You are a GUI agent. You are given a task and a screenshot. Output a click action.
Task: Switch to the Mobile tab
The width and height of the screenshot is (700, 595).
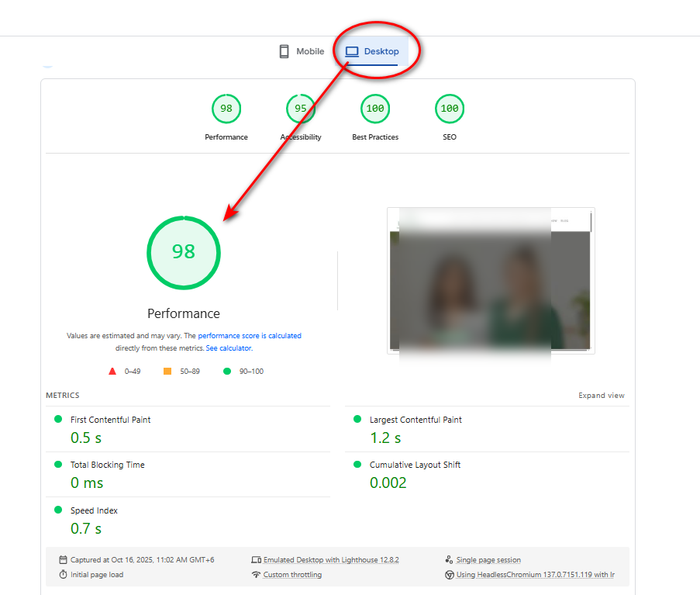click(x=302, y=51)
